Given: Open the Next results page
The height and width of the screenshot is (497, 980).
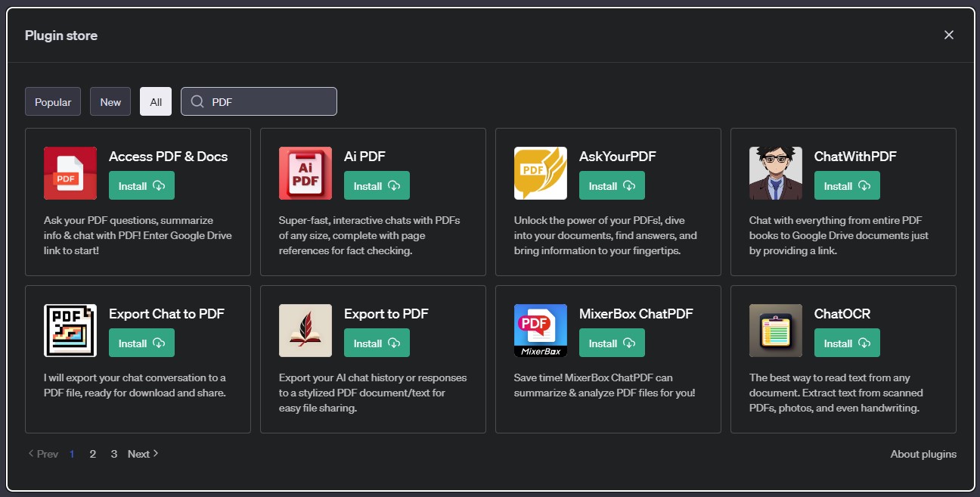Looking at the screenshot, I should pyautogui.click(x=143, y=454).
